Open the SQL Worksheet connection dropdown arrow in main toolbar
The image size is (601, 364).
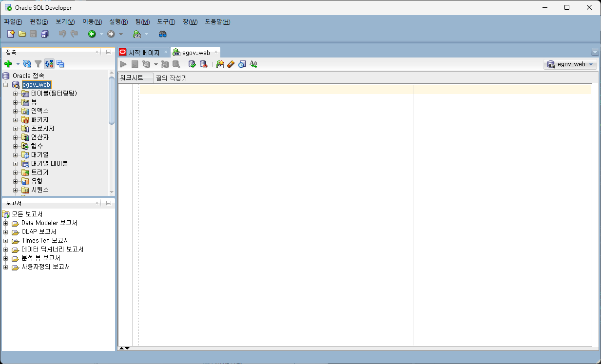[146, 34]
